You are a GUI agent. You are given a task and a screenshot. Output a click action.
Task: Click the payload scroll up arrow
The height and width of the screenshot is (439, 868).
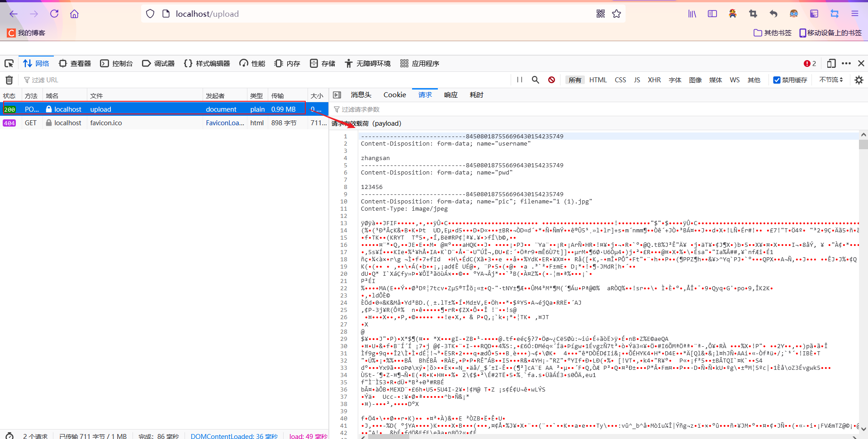[863, 135]
